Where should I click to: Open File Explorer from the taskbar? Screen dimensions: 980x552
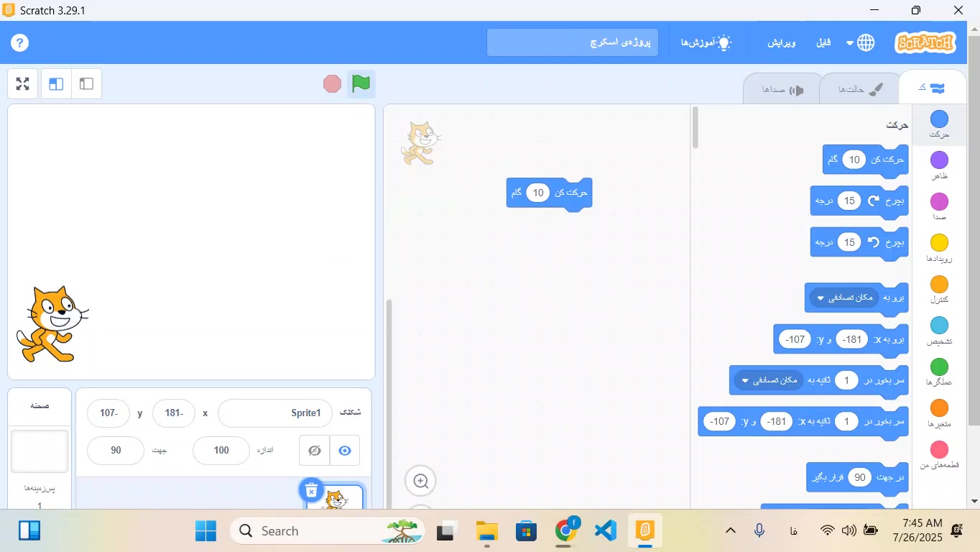487,531
